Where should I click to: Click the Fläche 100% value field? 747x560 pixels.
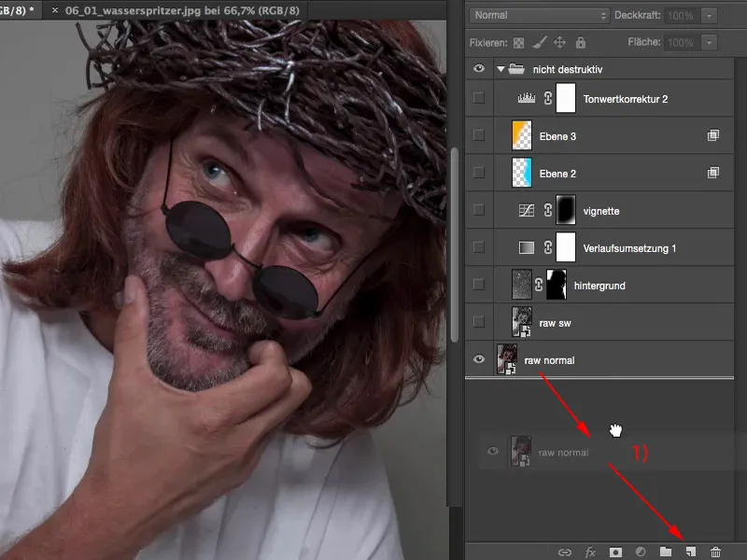682,42
